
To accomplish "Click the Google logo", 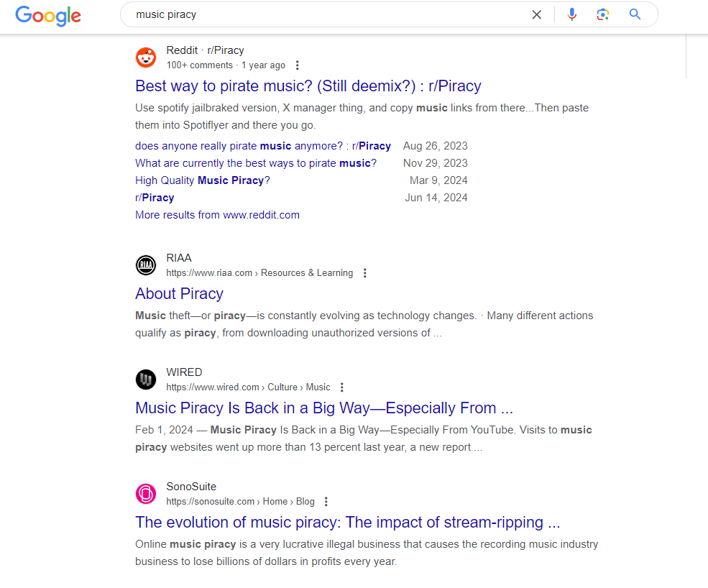I will coord(48,16).
